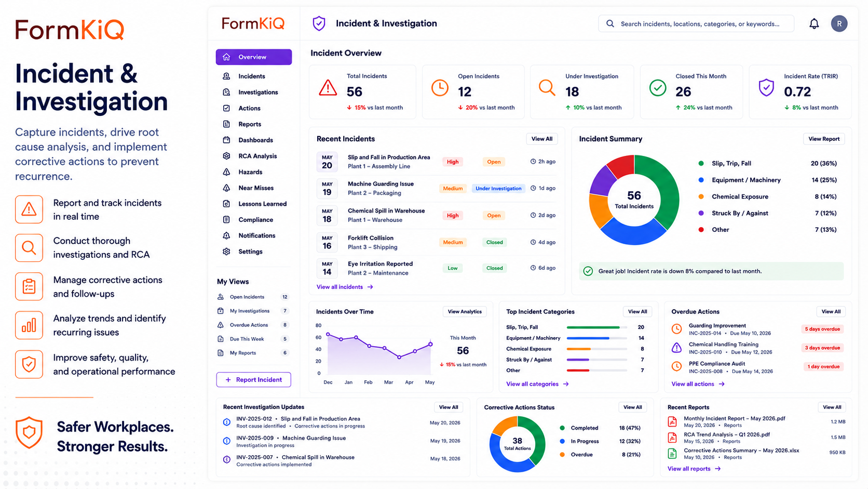Click the Under Investigation status badge
The image size is (868, 489).
point(498,189)
